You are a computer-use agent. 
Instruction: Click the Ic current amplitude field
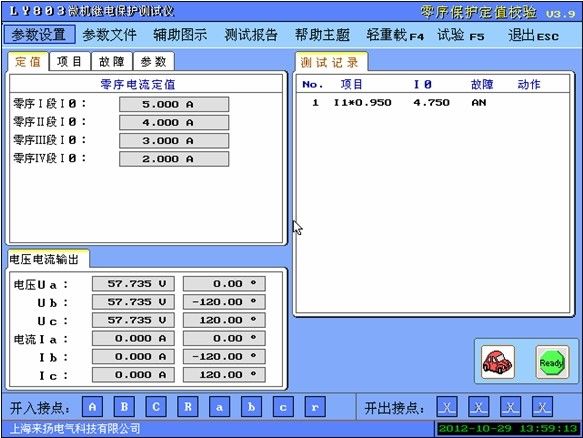point(133,375)
